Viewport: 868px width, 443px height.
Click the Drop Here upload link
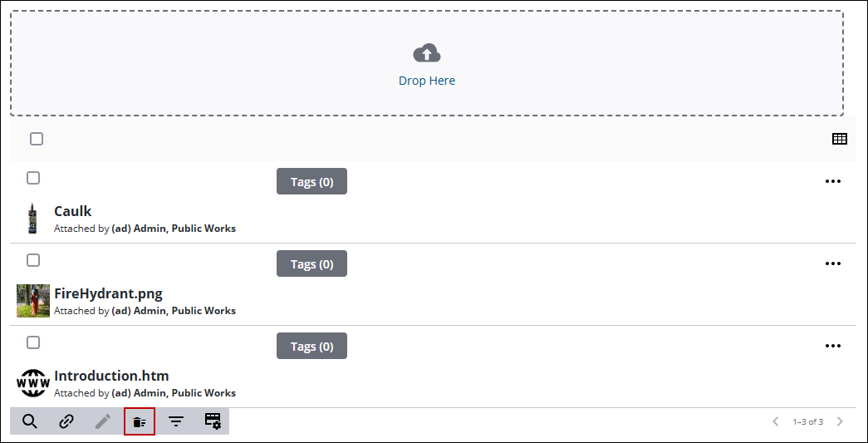click(427, 81)
